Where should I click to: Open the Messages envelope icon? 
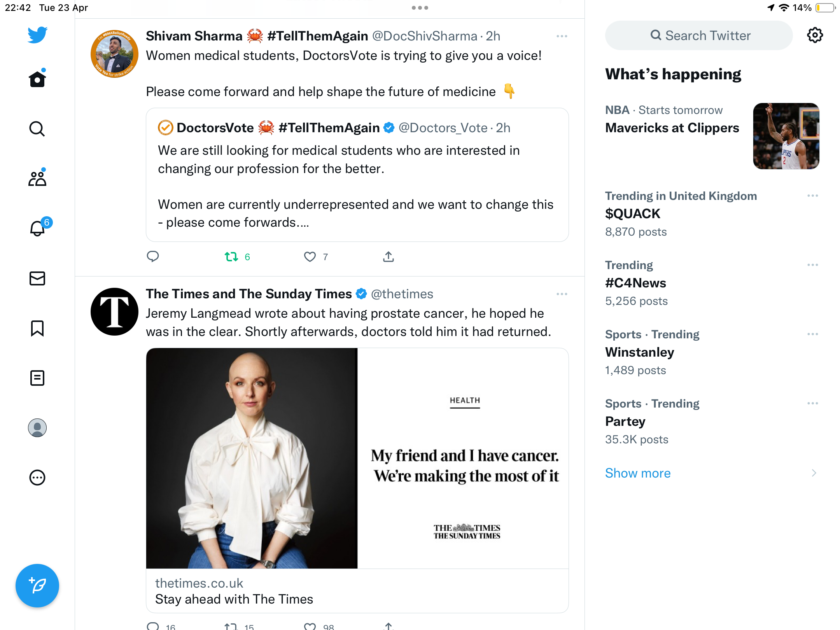click(x=37, y=278)
